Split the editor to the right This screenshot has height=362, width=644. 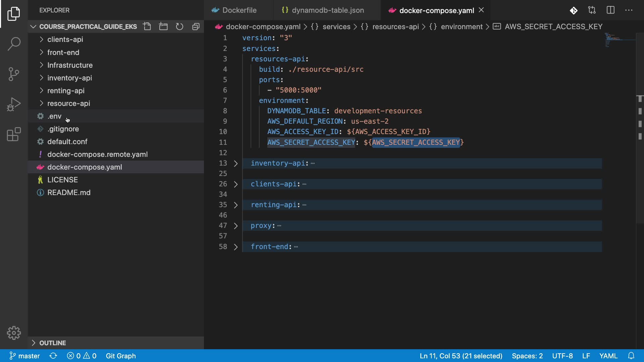[x=610, y=10]
